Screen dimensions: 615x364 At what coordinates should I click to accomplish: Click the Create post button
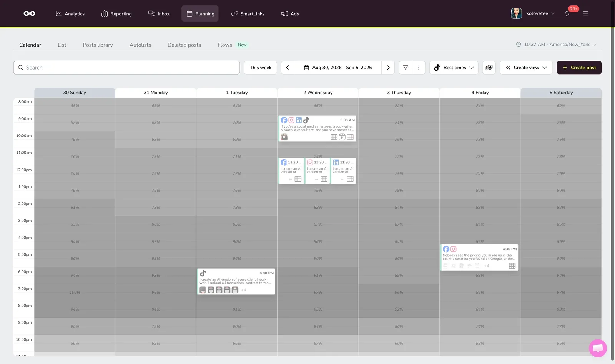coord(579,68)
